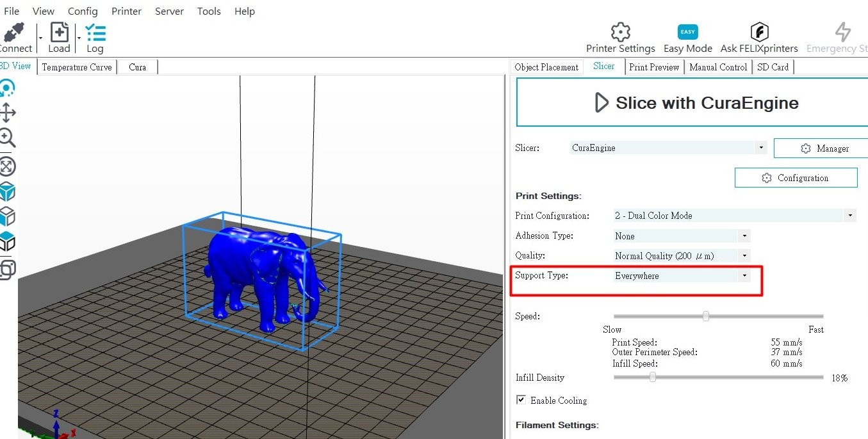Open the dropdown arrow beside Connect
The width and height of the screenshot is (868, 439).
click(x=40, y=38)
